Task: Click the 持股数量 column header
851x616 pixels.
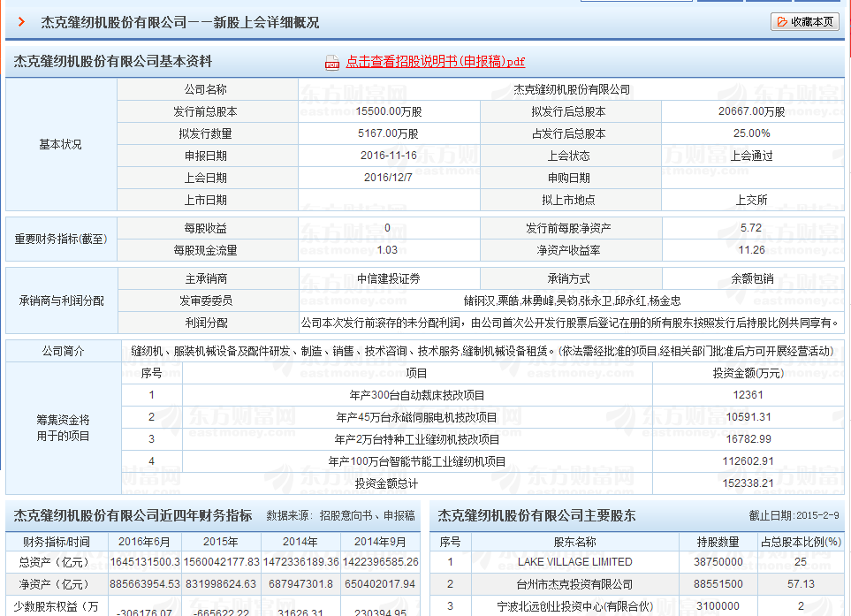Action: coord(718,542)
